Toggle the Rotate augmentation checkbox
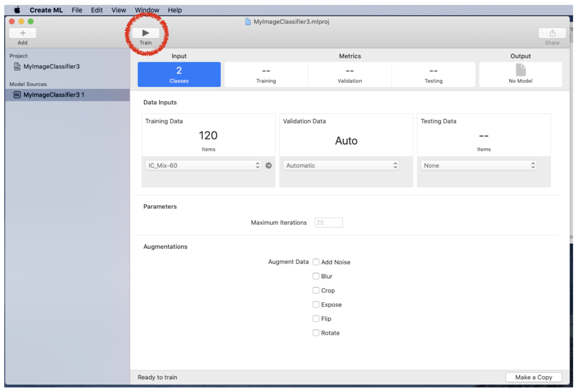 click(316, 333)
